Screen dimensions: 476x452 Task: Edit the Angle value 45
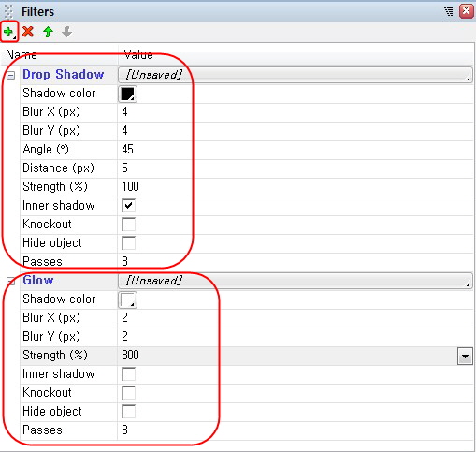[127, 150]
